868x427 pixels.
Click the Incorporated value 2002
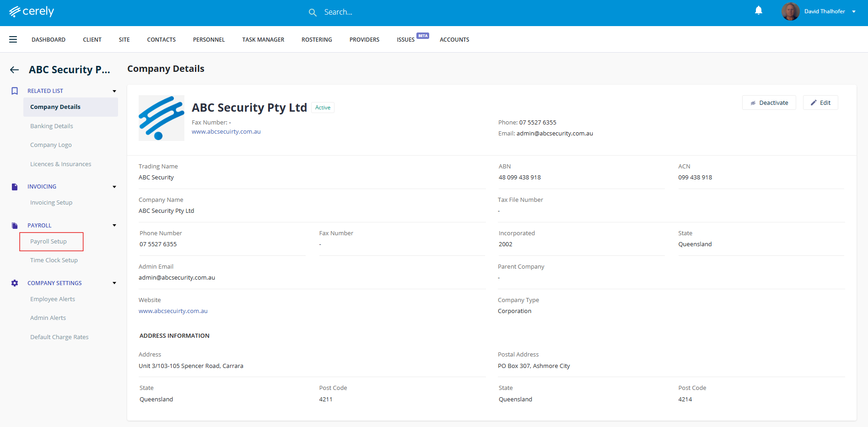pyautogui.click(x=506, y=244)
